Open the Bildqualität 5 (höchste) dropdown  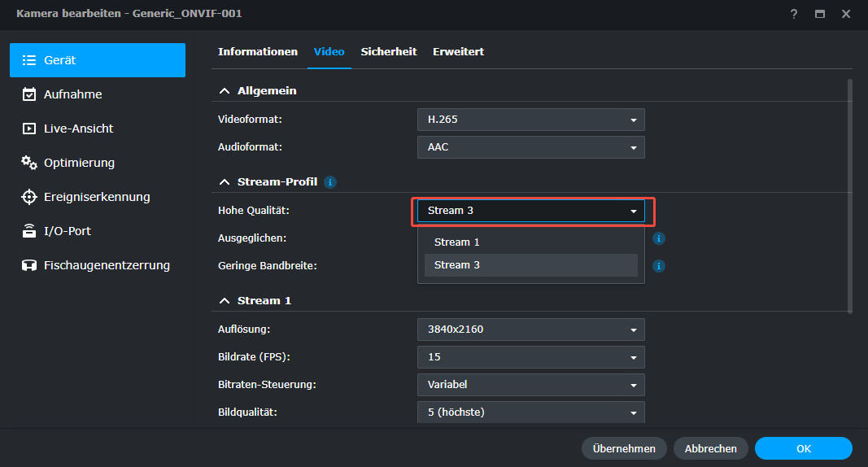[x=531, y=412]
